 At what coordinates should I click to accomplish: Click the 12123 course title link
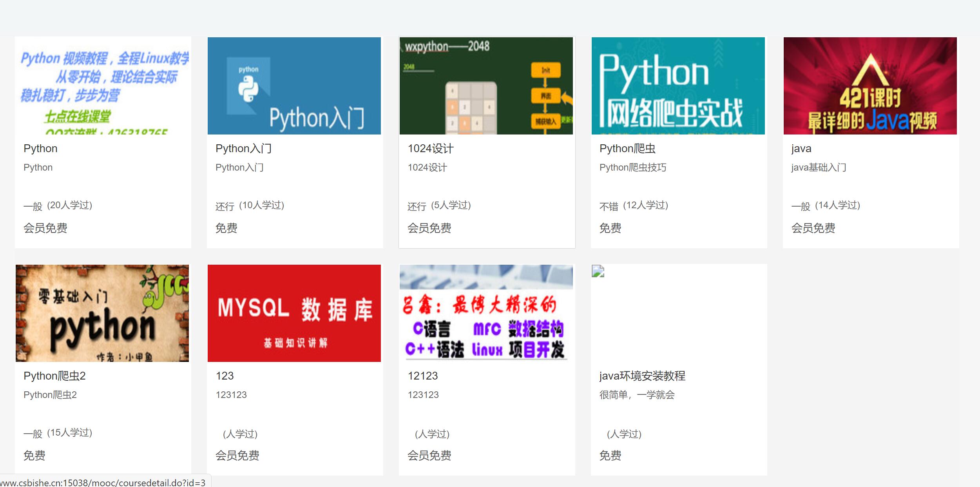[422, 376]
